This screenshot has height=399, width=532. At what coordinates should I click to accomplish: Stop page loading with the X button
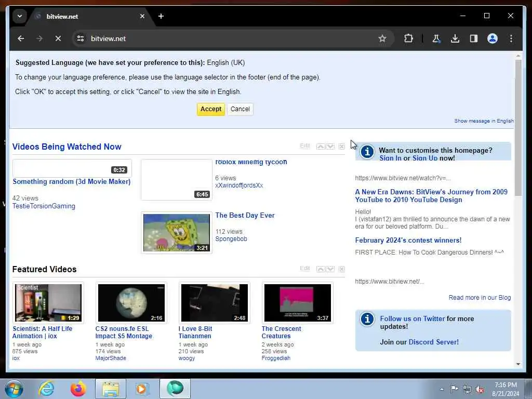[58, 38]
